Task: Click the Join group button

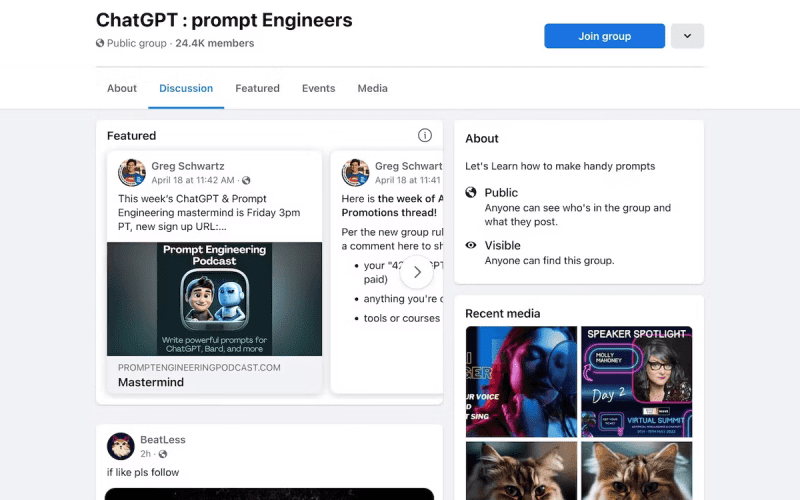Action: click(x=604, y=36)
